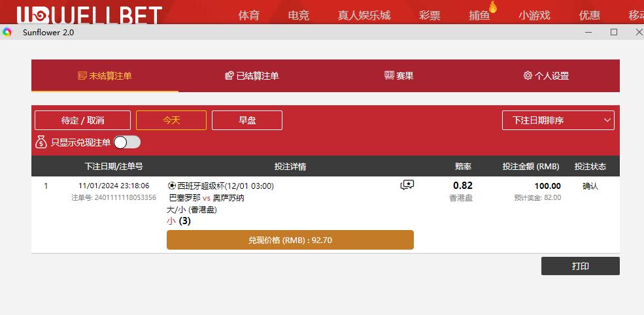The height and width of the screenshot is (315, 644).
Task: Select the 未结算注单 tab
Action: tap(105, 76)
